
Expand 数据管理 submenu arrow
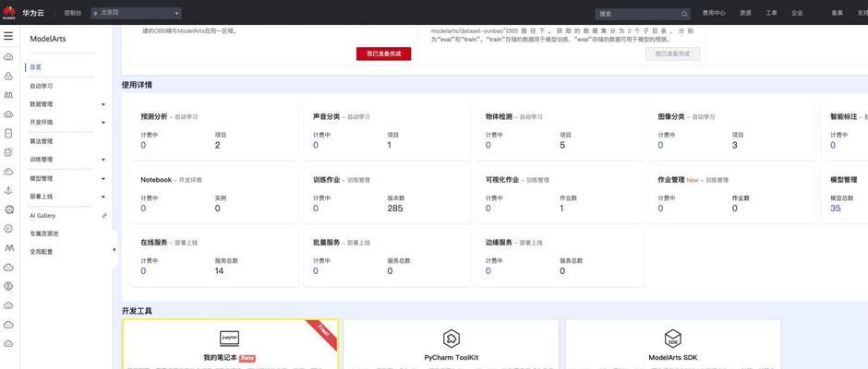click(x=103, y=104)
